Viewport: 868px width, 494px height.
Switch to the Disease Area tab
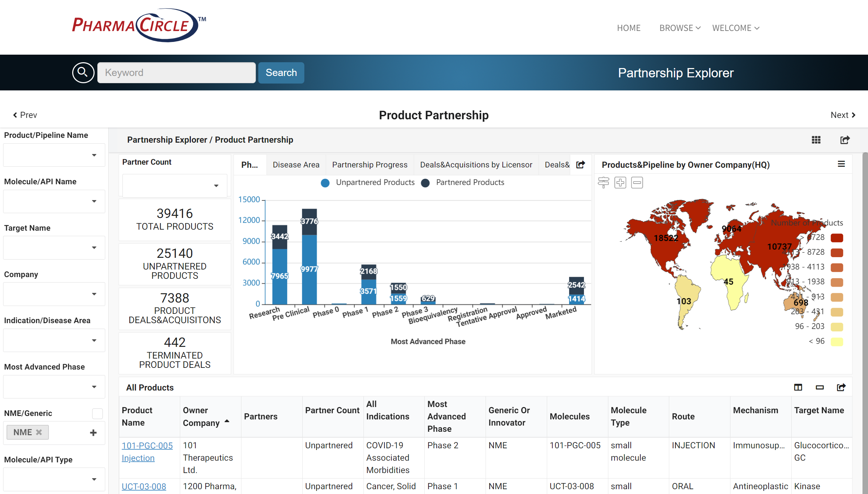296,165
